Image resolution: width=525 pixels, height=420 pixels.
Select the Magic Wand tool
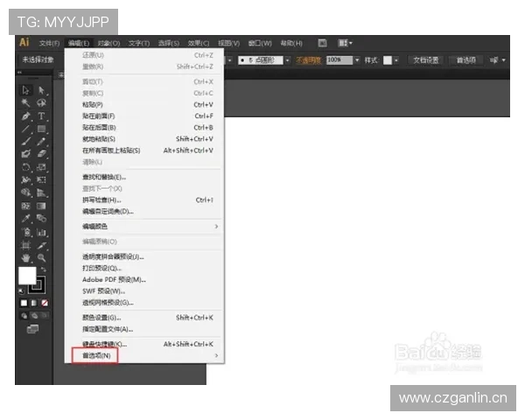pos(25,103)
